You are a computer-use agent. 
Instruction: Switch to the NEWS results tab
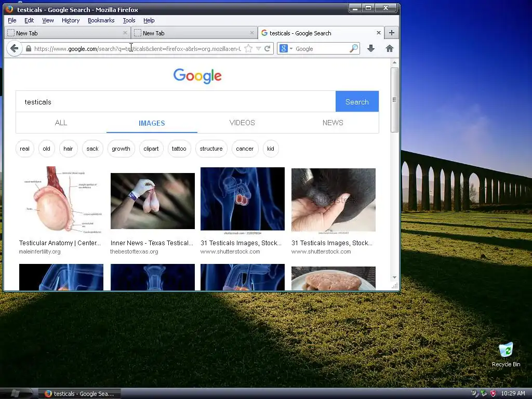333,123
